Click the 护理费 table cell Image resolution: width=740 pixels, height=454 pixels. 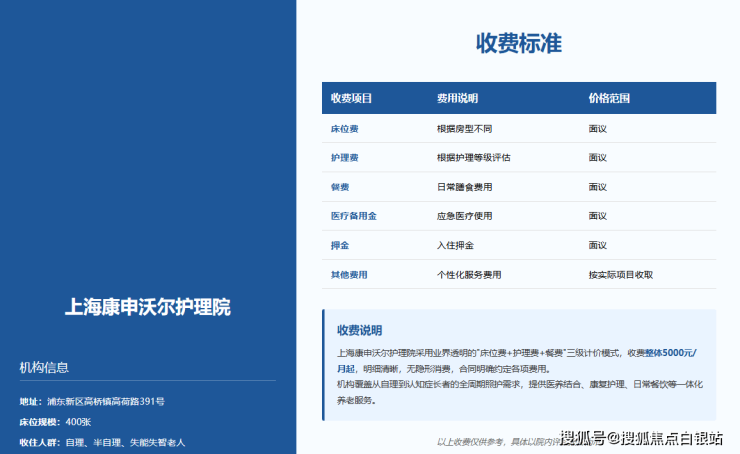[345, 158]
